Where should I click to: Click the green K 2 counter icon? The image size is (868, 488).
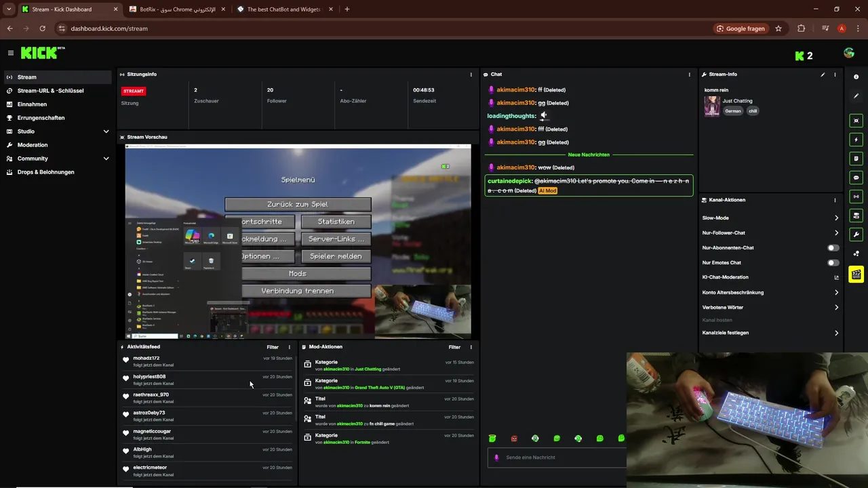click(804, 56)
